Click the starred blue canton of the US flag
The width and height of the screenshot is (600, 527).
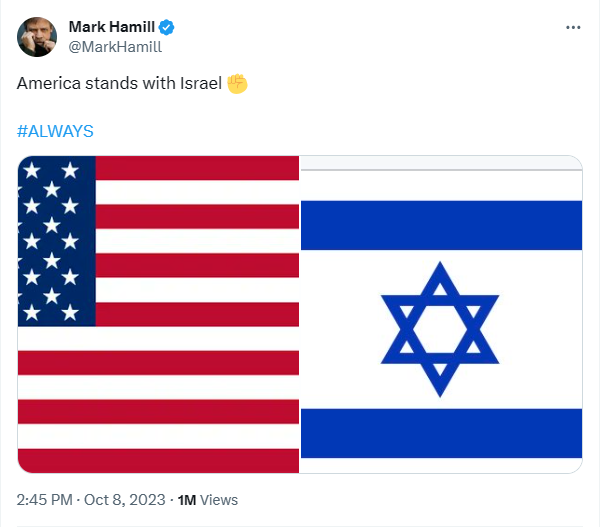[x=56, y=241]
